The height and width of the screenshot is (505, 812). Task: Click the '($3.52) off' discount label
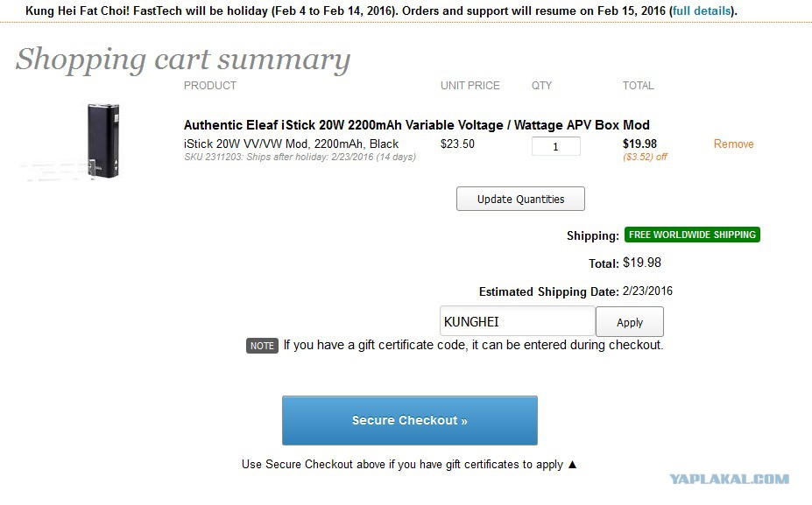pyautogui.click(x=645, y=157)
